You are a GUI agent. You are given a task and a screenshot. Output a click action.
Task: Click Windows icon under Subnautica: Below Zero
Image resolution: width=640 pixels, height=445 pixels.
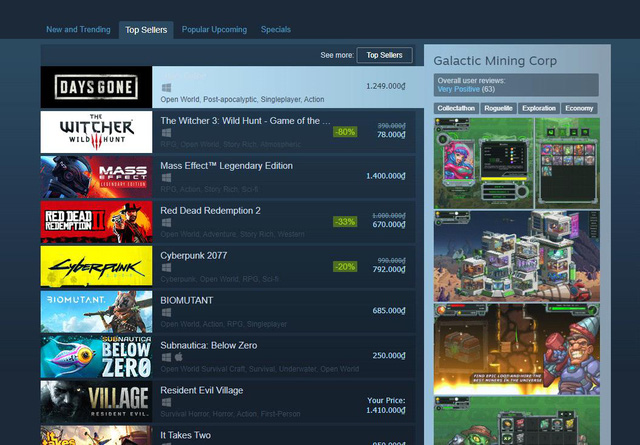166,357
